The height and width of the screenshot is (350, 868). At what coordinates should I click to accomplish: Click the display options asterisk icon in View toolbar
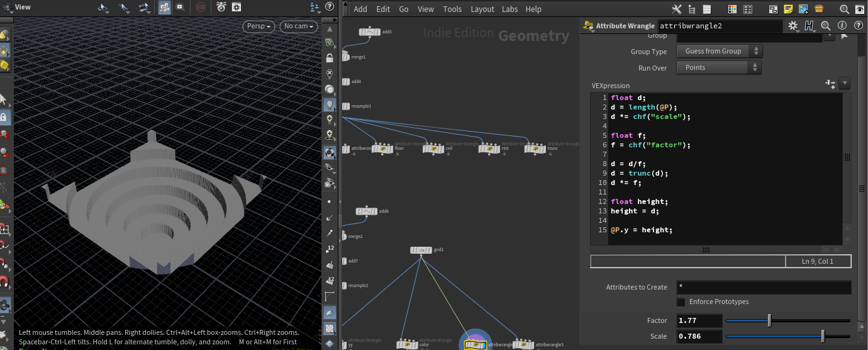tap(236, 8)
